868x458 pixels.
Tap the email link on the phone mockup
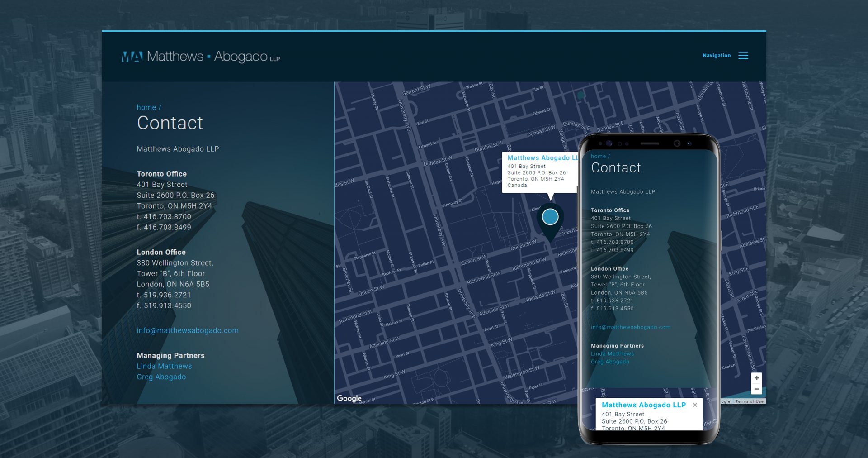pos(631,327)
